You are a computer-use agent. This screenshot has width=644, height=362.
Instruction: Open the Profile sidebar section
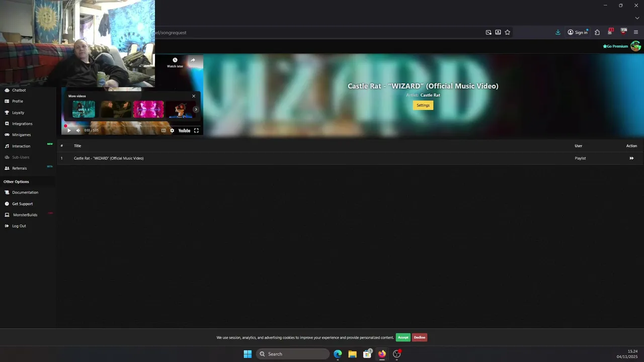17,101
